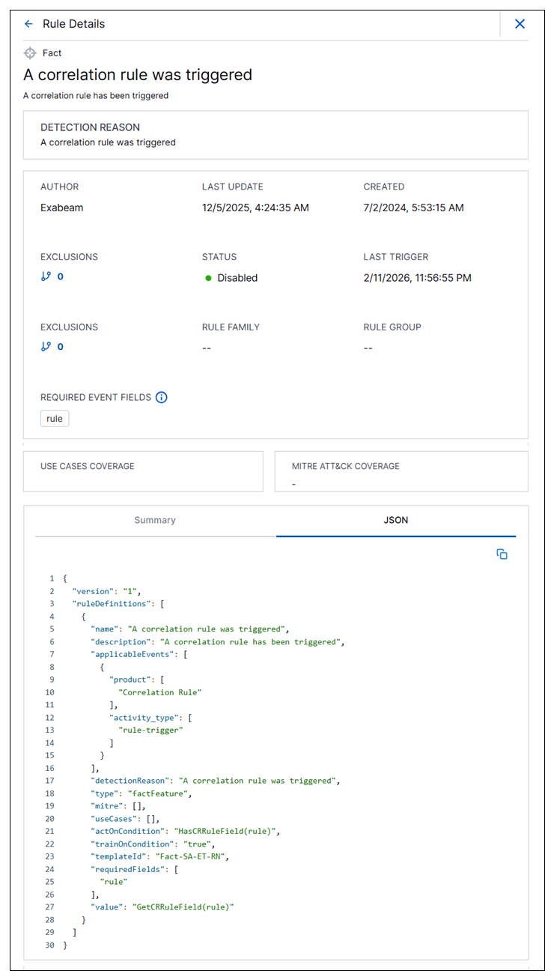Click the Exclusions branch icon below Author
Viewport: 554px width, 980px height.
click(x=46, y=276)
